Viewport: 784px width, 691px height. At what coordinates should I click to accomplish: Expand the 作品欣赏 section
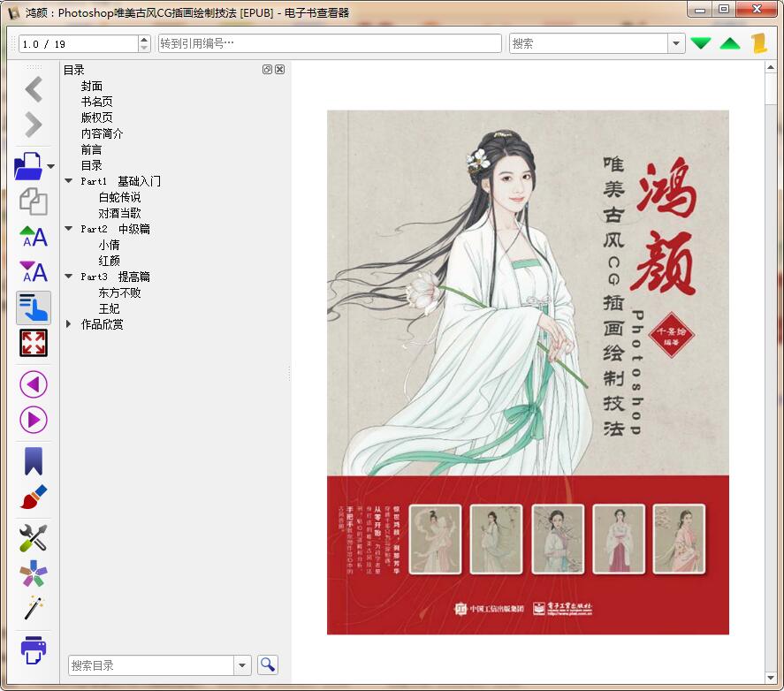point(68,324)
